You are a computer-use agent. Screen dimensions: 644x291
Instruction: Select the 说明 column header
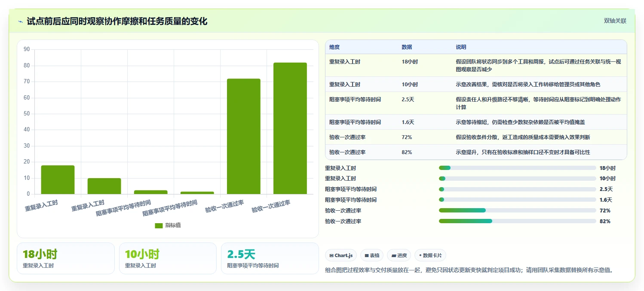(x=461, y=47)
